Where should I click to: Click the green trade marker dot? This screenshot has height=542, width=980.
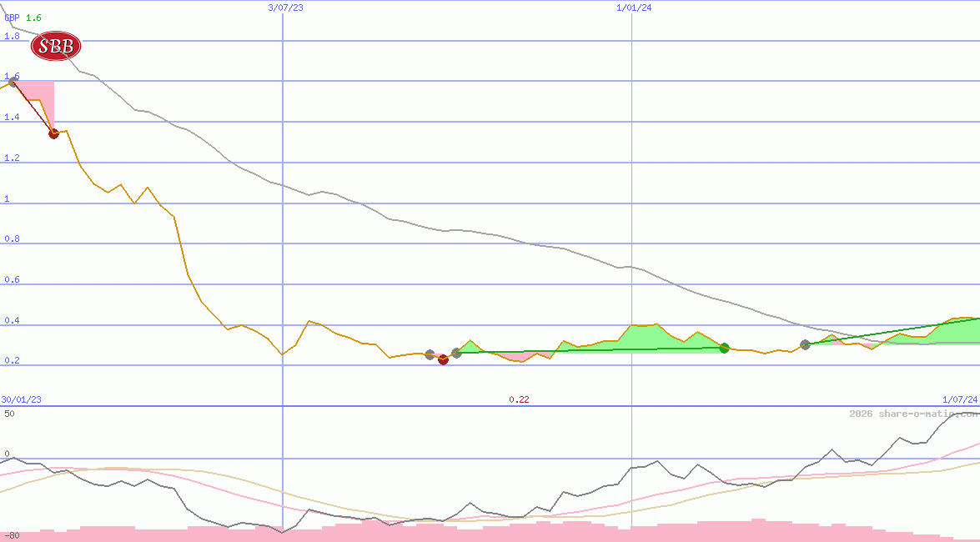point(724,348)
